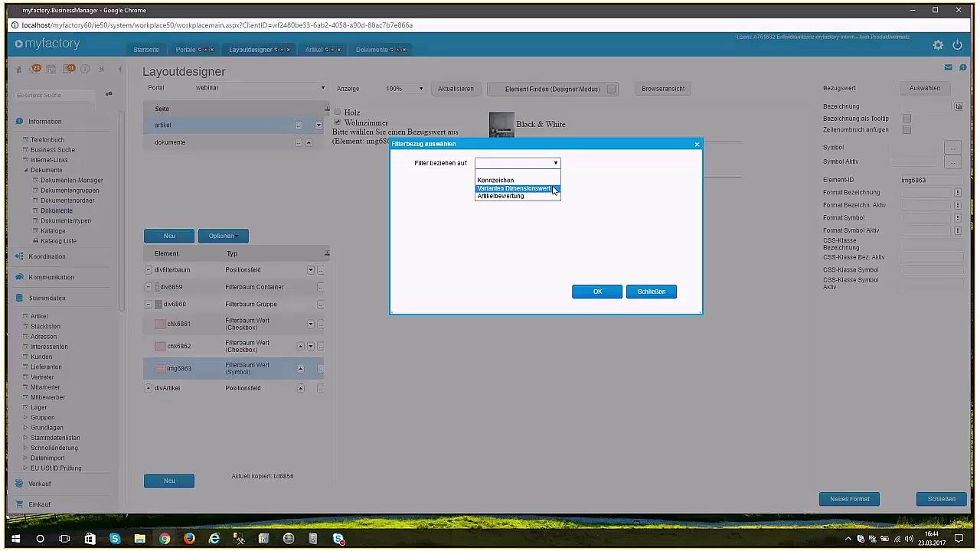Screen dimensions: 980x551
Task: Expand the Koordination sidebar section
Action: click(47, 256)
